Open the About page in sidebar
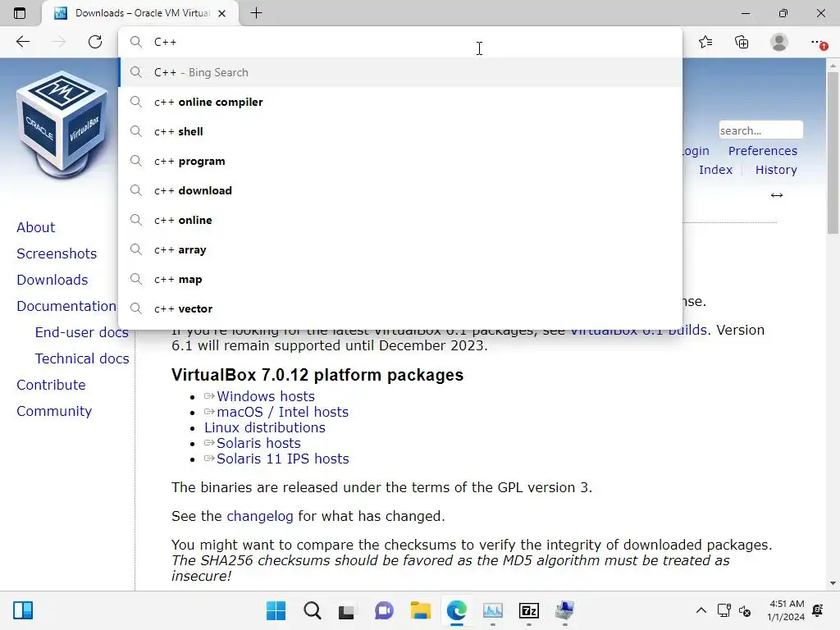 pyautogui.click(x=35, y=227)
